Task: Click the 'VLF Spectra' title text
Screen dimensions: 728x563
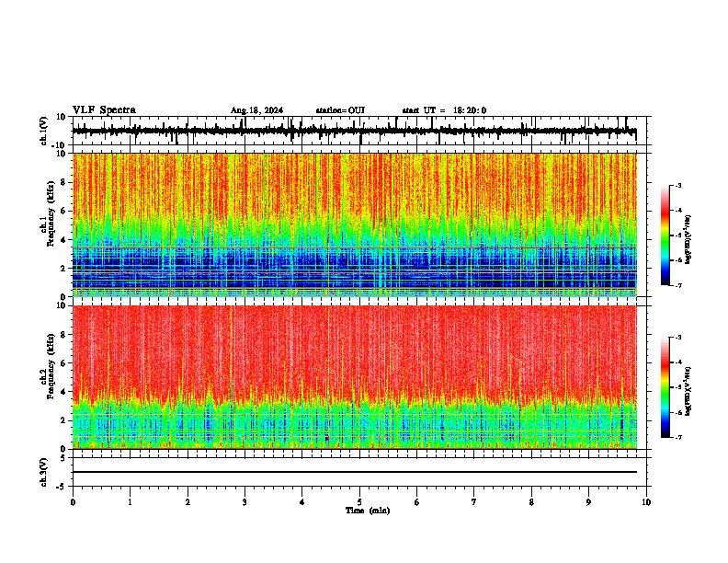Action: [104, 110]
